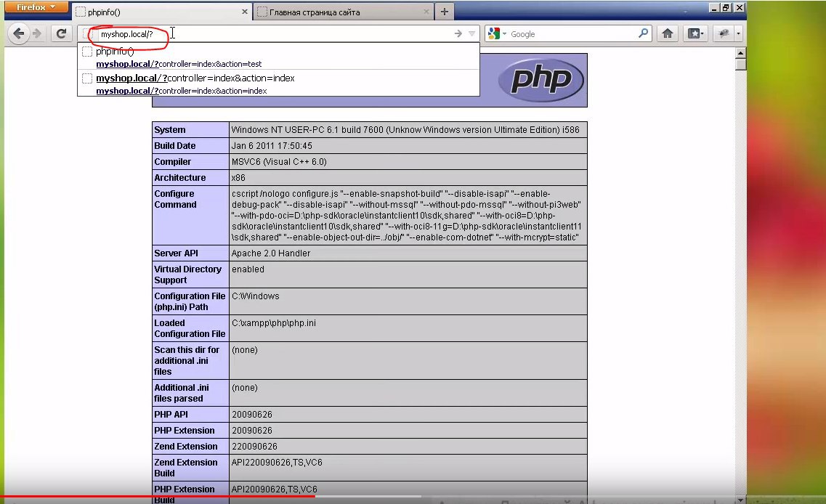Click the page scrollbar down arrow
This screenshot has width=826, height=504.
point(741,500)
